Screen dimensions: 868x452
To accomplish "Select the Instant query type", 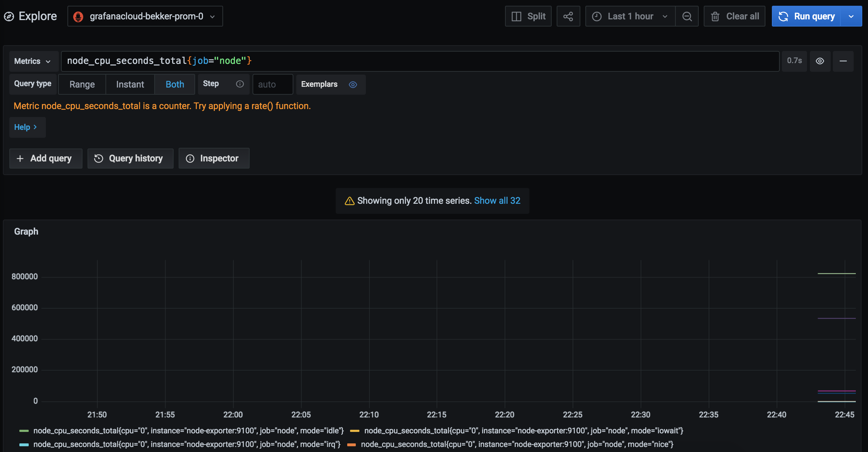I will pyautogui.click(x=130, y=84).
